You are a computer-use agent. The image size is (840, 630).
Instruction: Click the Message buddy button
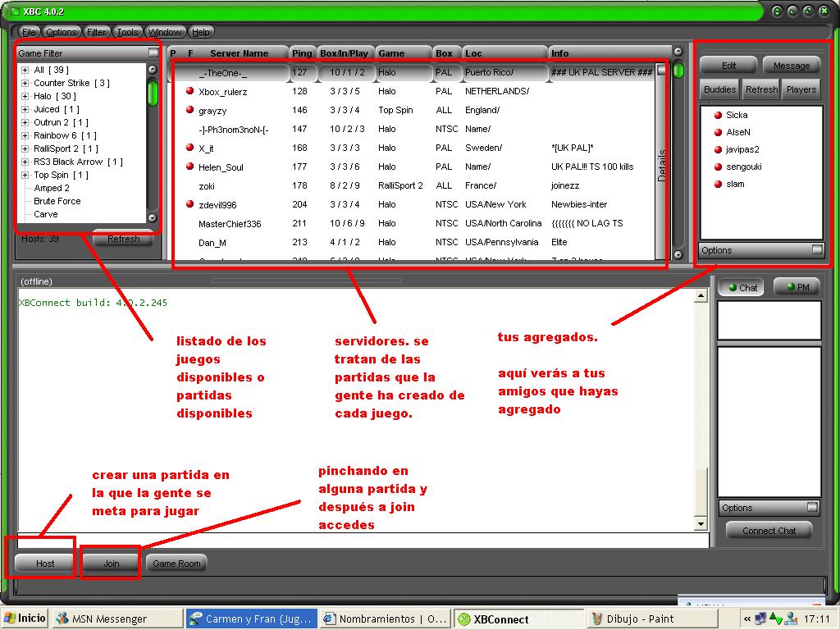pyautogui.click(x=792, y=66)
